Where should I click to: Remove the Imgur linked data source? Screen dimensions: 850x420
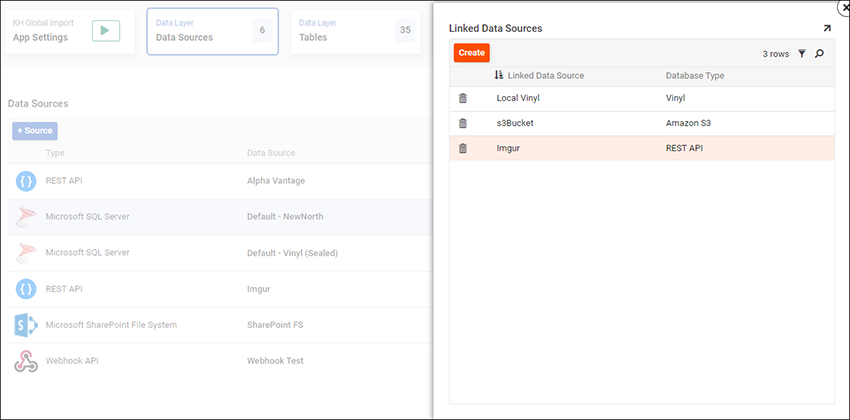point(463,148)
